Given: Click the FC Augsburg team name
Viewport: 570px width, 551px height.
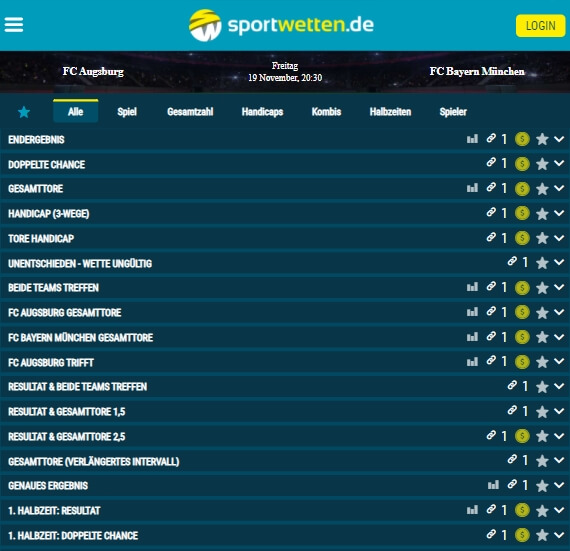Looking at the screenshot, I should [x=93, y=72].
